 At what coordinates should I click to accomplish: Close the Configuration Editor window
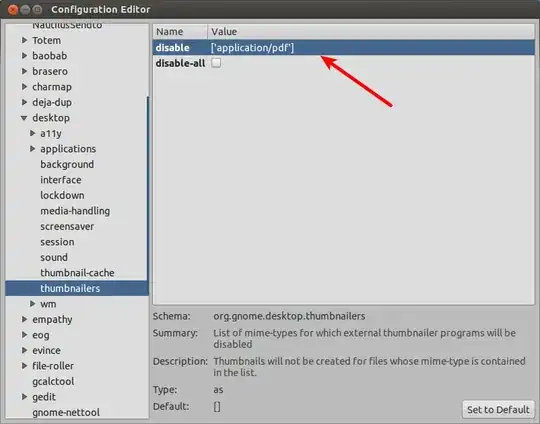tap(13, 10)
